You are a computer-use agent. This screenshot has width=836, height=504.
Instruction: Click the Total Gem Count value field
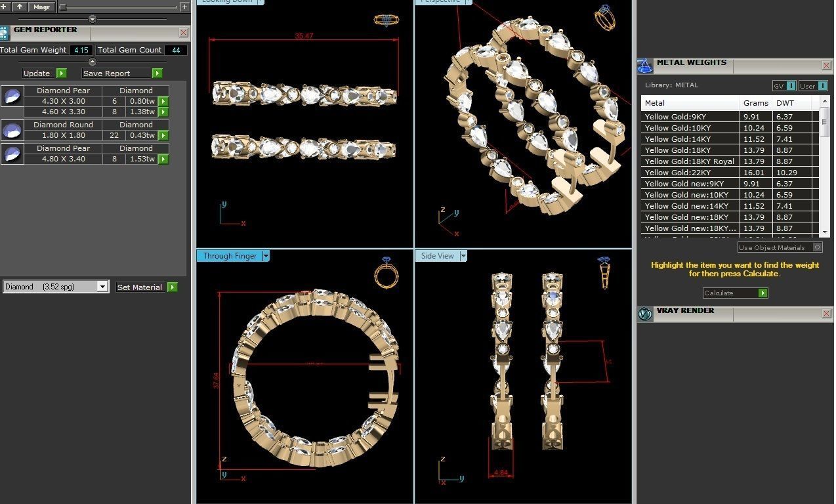point(176,50)
